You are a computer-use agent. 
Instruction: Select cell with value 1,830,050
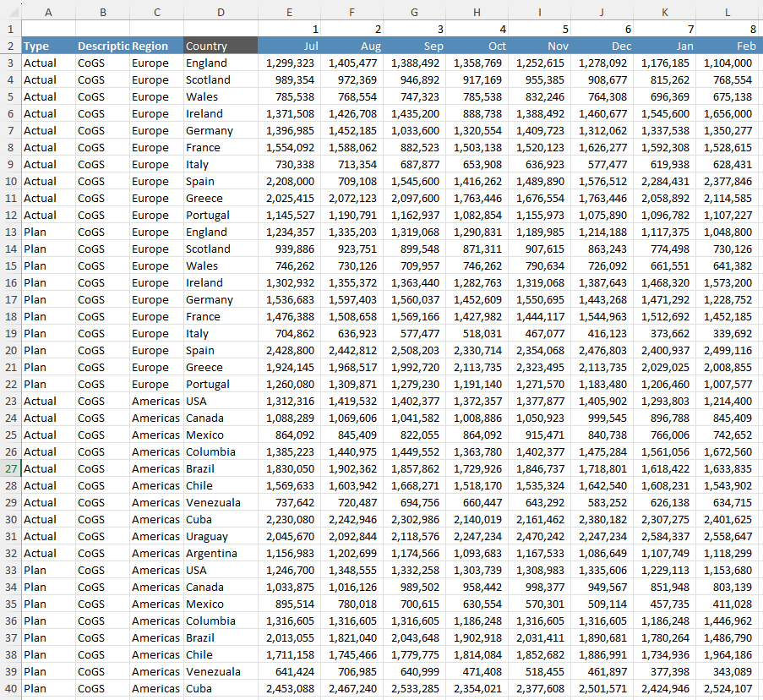point(289,468)
